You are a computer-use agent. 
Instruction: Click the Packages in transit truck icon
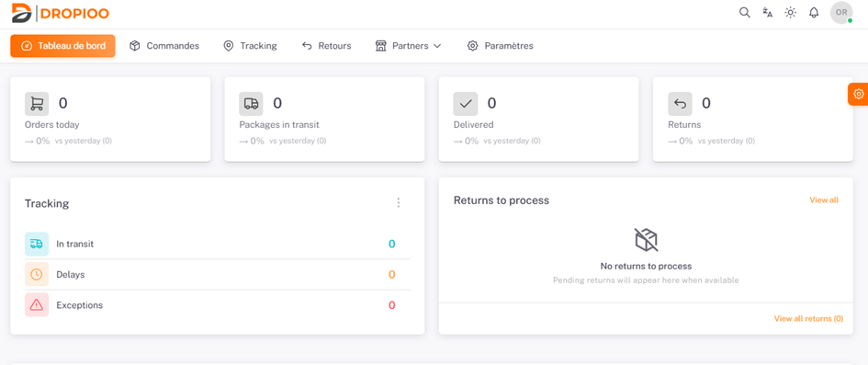(251, 104)
